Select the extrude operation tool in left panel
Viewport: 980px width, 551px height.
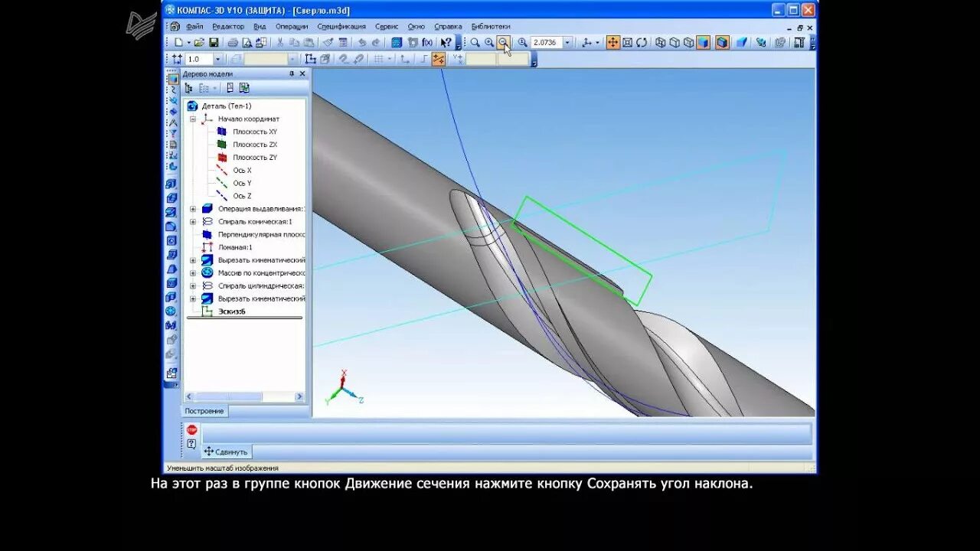171,184
